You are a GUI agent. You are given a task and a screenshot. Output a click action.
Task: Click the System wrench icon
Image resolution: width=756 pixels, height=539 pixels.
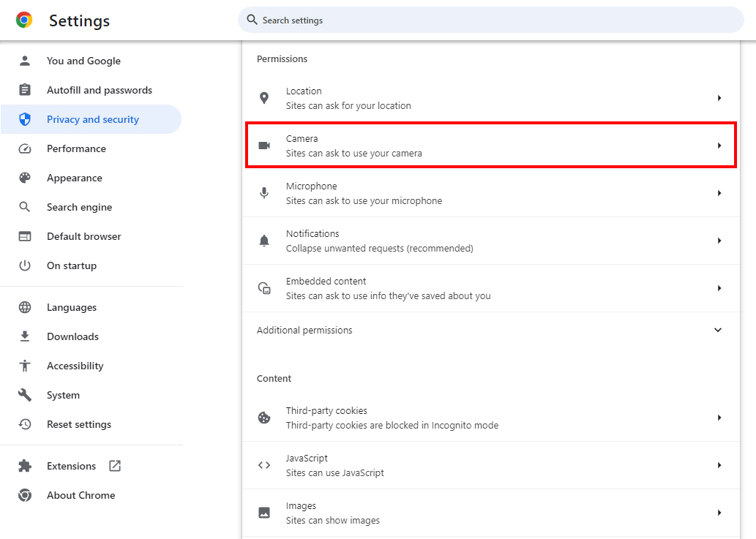click(25, 395)
